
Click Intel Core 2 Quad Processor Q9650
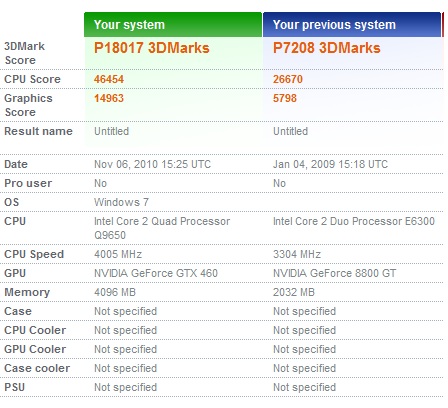[x=162, y=228]
